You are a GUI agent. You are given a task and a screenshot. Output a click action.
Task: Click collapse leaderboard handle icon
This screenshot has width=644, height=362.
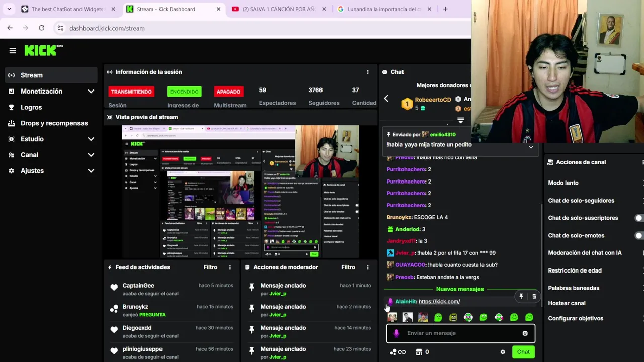[x=460, y=120]
